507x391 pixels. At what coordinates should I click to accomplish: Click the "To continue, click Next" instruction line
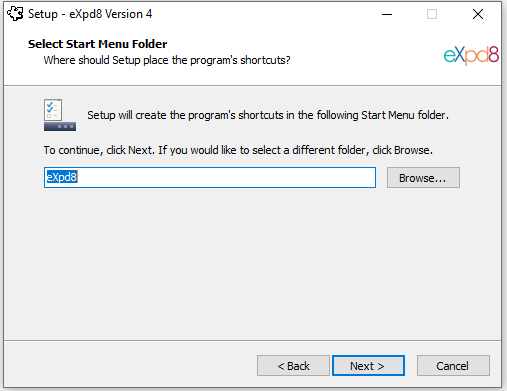(x=238, y=150)
